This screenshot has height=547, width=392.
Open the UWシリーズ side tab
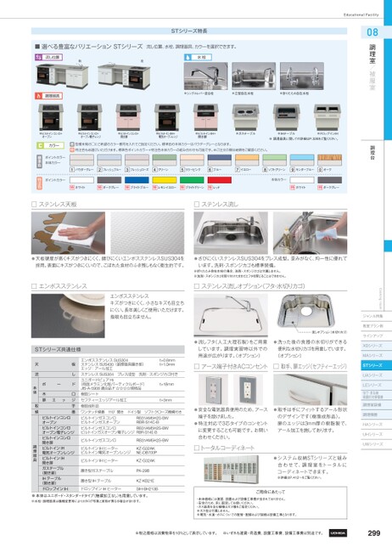coord(376,444)
